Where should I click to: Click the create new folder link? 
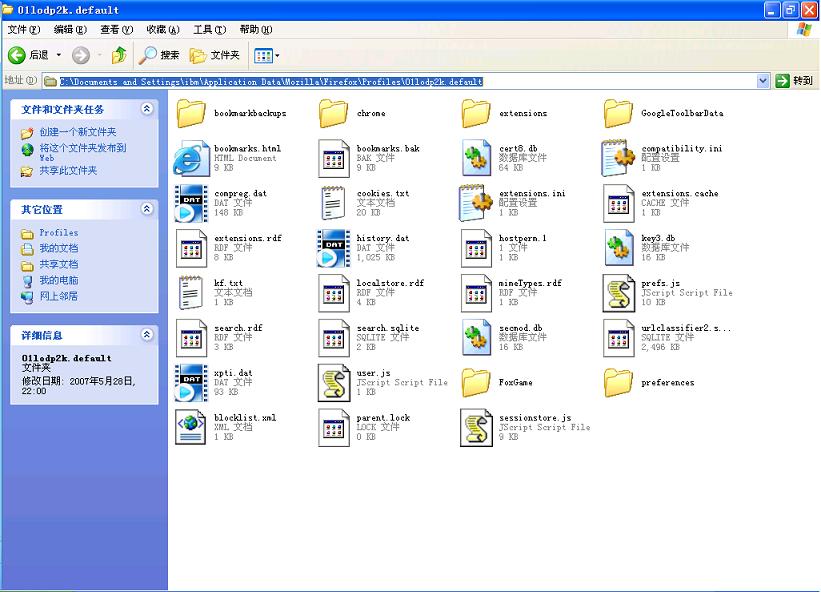click(77, 132)
